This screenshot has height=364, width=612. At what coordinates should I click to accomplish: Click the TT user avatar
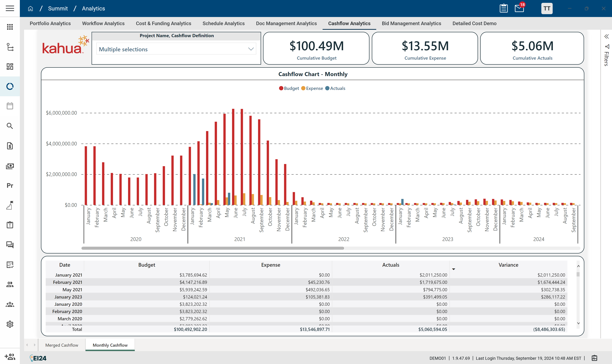click(x=547, y=9)
